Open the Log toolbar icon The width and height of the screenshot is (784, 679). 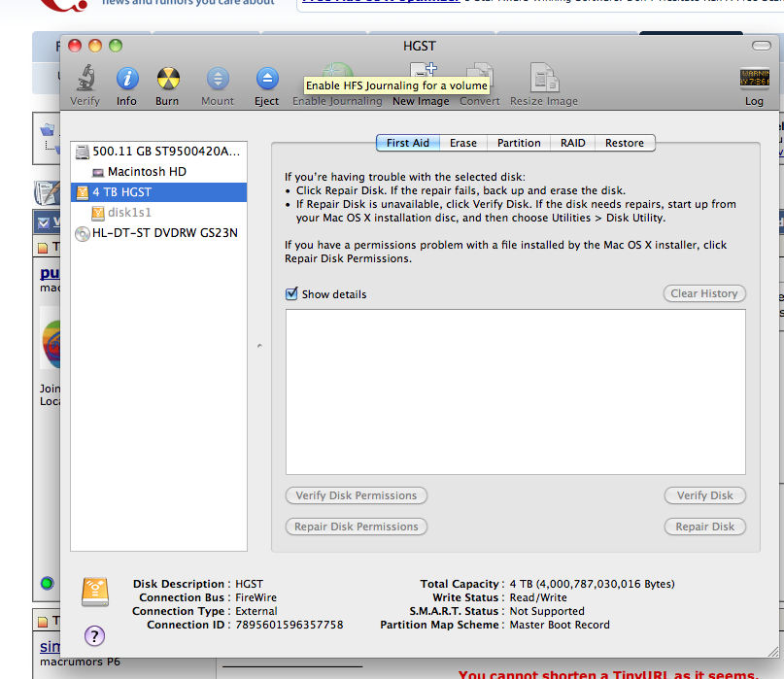[754, 78]
